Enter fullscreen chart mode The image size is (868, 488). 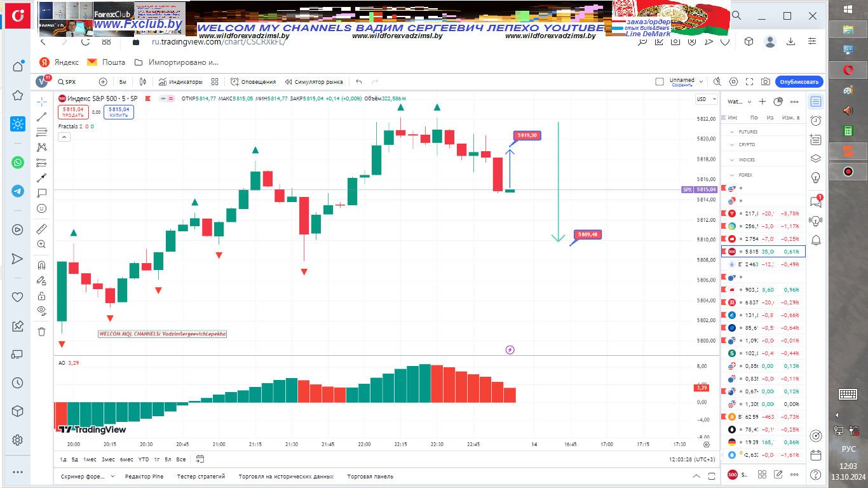pos(750,82)
